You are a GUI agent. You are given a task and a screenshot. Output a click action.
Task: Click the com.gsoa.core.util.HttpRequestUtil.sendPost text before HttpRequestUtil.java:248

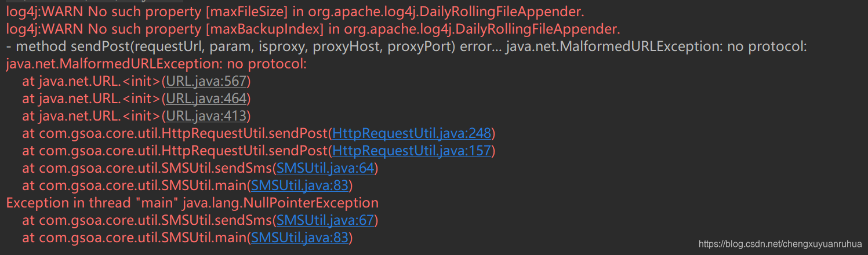(175, 133)
